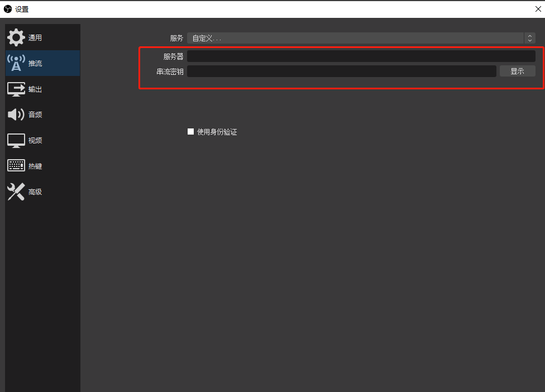
Task: Switch to 推流 settings page
Action: (x=42, y=63)
